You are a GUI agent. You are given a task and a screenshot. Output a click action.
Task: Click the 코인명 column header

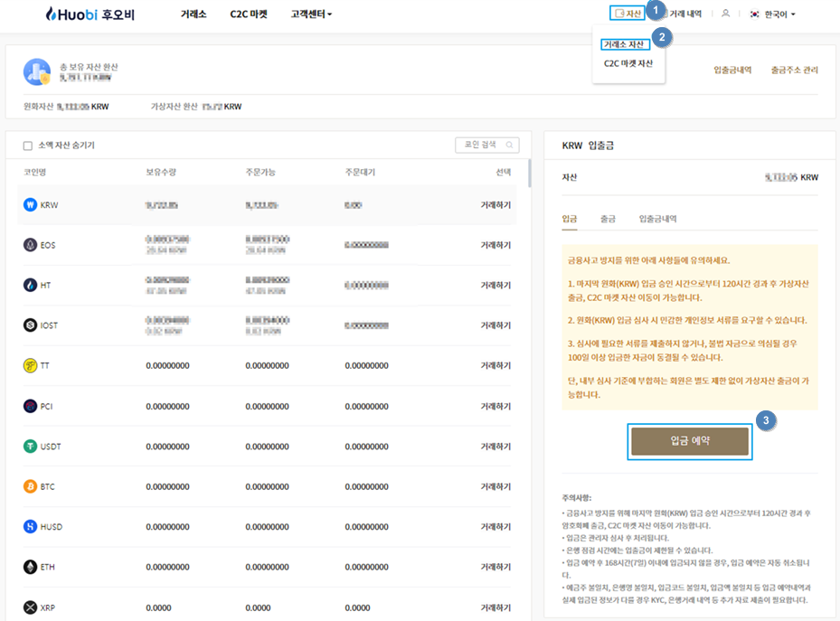point(35,173)
